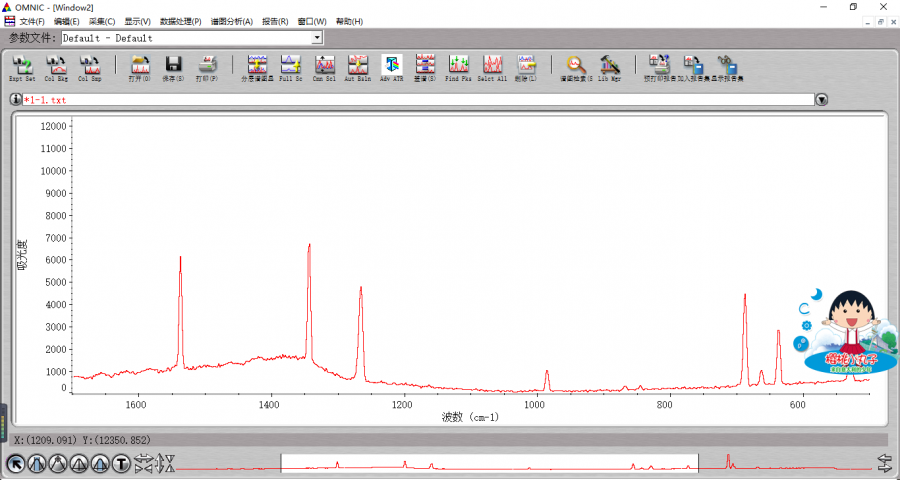The width and height of the screenshot is (900, 480).
Task: Click the *1-1.txt spectrum title field
Action: click(x=418, y=100)
